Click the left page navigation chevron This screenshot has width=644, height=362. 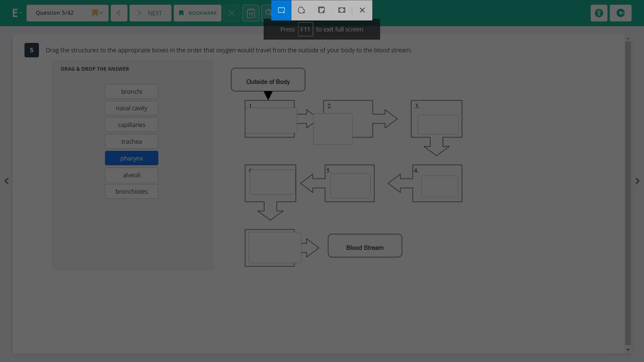click(x=6, y=181)
